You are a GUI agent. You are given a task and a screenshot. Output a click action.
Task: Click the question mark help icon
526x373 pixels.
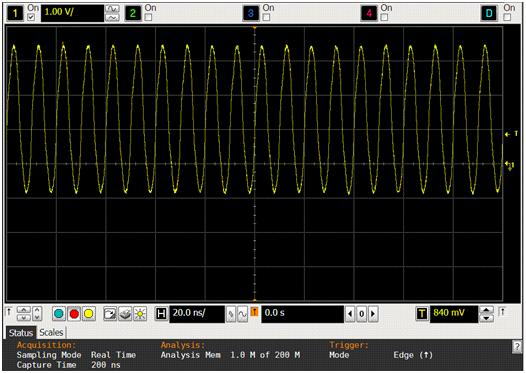(x=517, y=347)
